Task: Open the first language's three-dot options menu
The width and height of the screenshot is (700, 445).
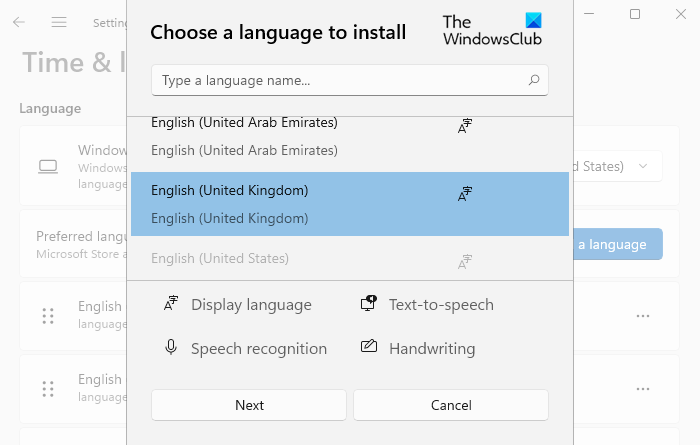Action: (642, 316)
